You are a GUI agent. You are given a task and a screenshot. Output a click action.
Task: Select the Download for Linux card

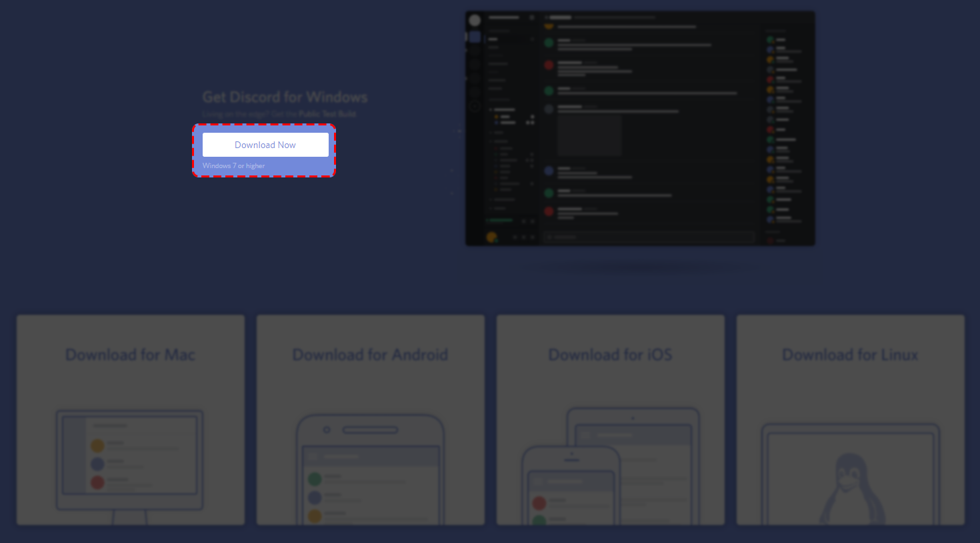(851, 420)
